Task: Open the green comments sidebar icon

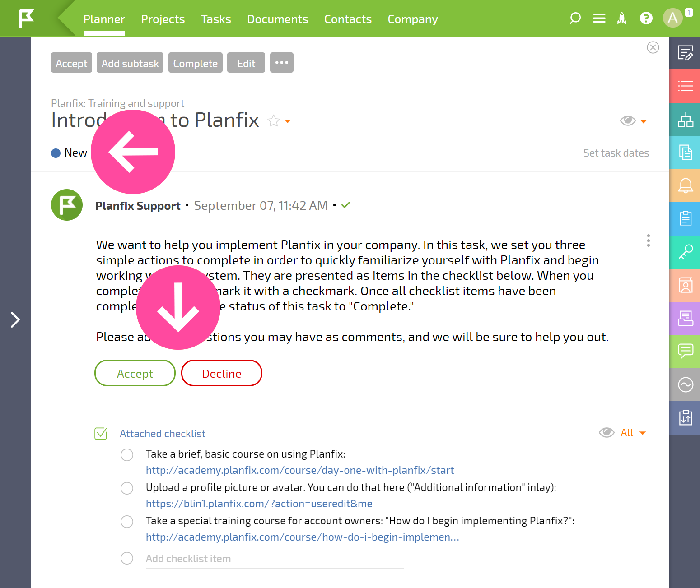Action: point(685,351)
